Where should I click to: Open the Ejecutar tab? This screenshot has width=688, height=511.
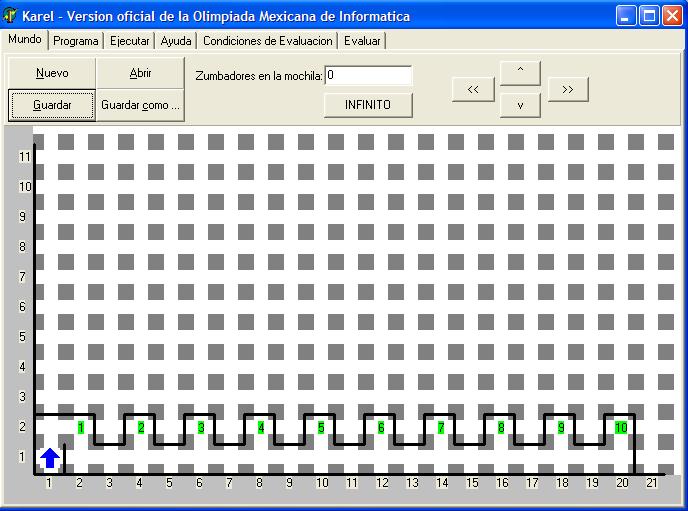(129, 41)
